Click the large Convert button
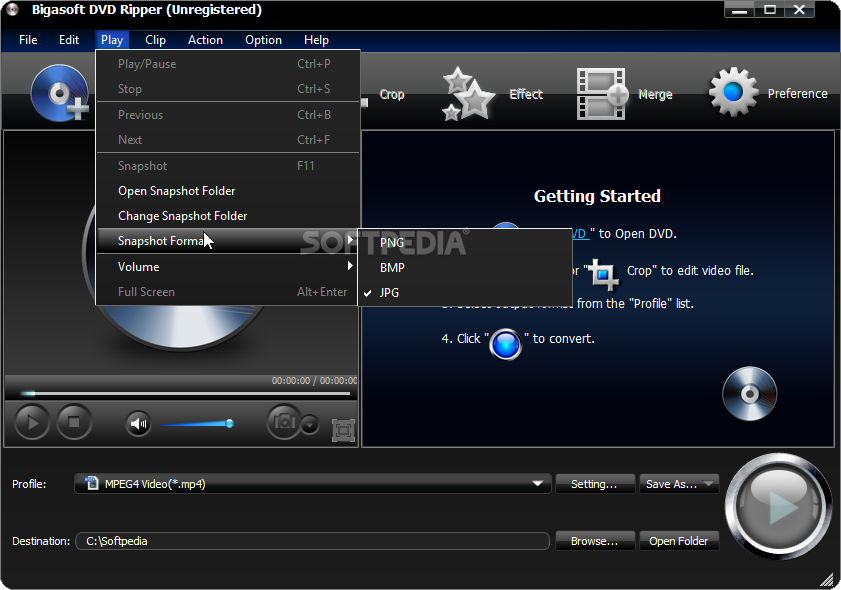 (x=778, y=506)
